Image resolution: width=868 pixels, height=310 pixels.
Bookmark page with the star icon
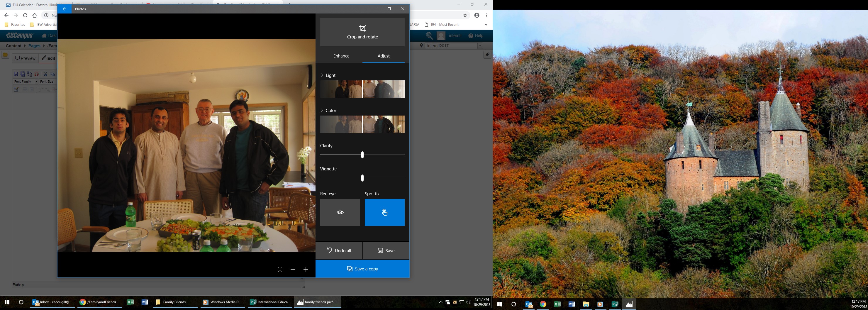pyautogui.click(x=465, y=15)
